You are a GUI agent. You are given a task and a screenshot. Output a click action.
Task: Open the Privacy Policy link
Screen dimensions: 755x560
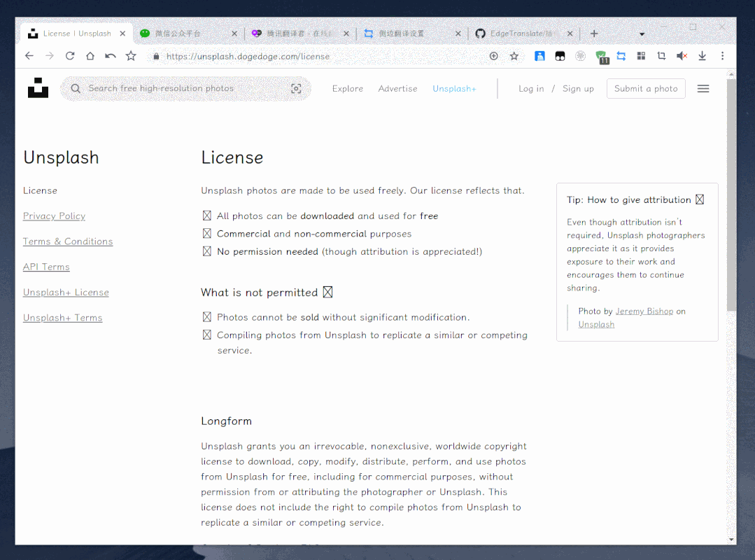pos(54,216)
